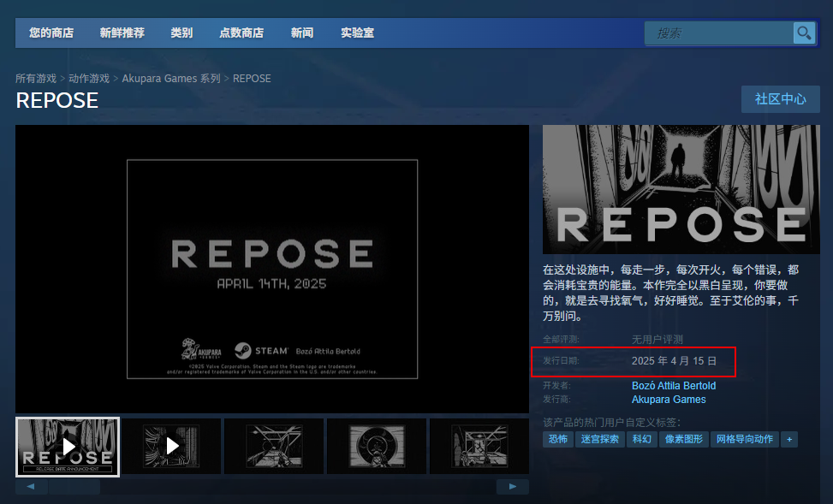Click the horizontal scrollbar under the thumbnails
Viewport: 833px width, 504px height.
click(x=77, y=486)
